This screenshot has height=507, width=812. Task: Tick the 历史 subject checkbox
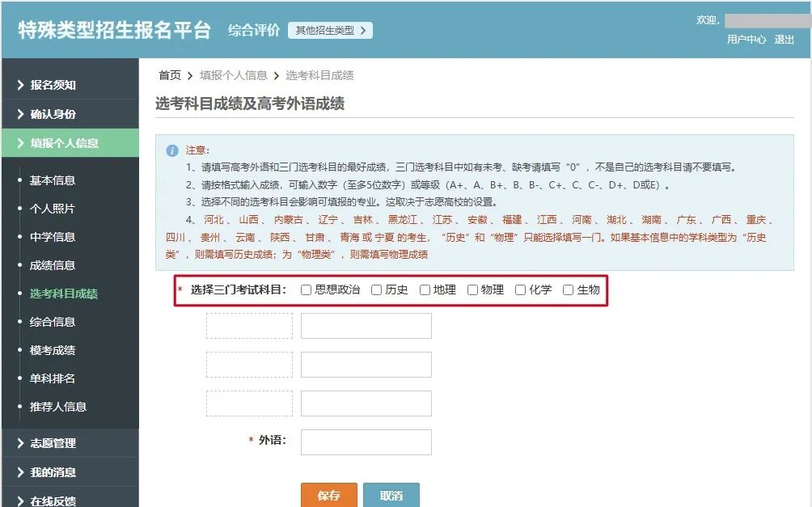point(377,290)
